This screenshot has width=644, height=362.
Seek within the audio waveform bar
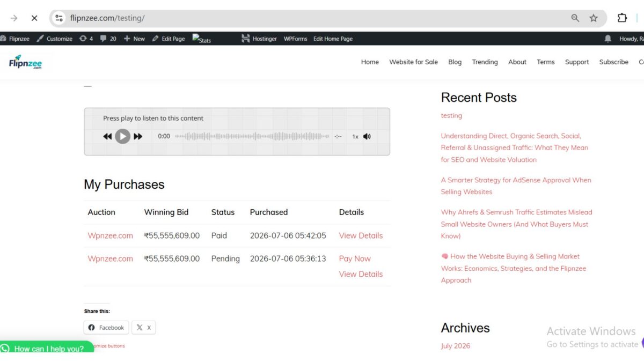252,136
